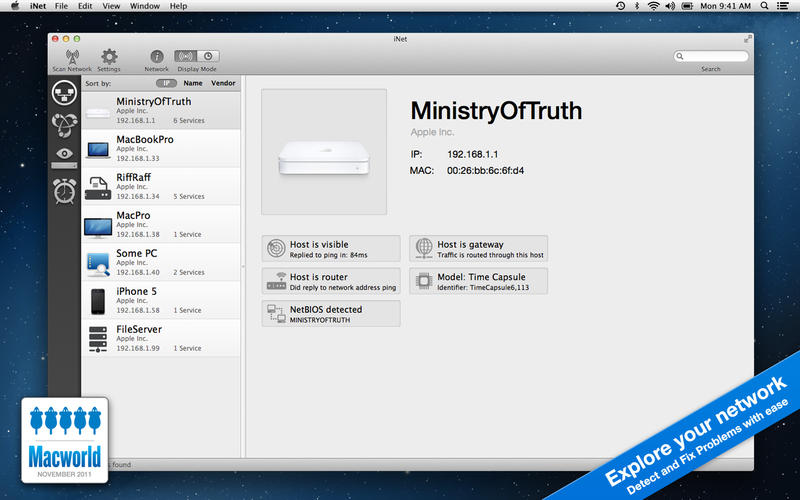Screen dimensions: 800x500
Task: Open the eye monitoring sidebar icon
Action: tap(65, 153)
